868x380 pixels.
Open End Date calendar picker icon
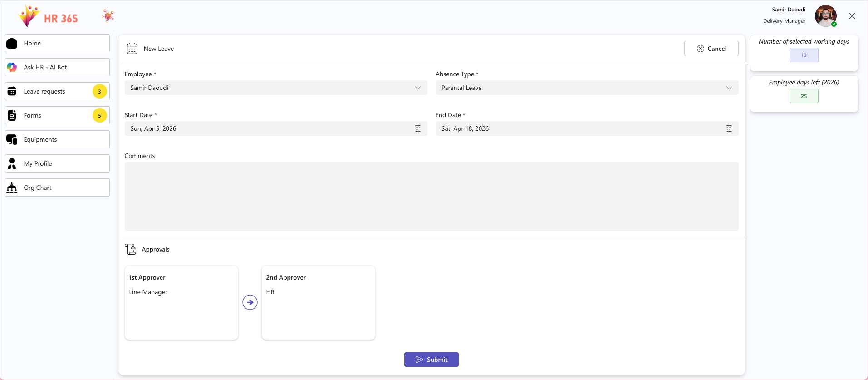point(729,128)
